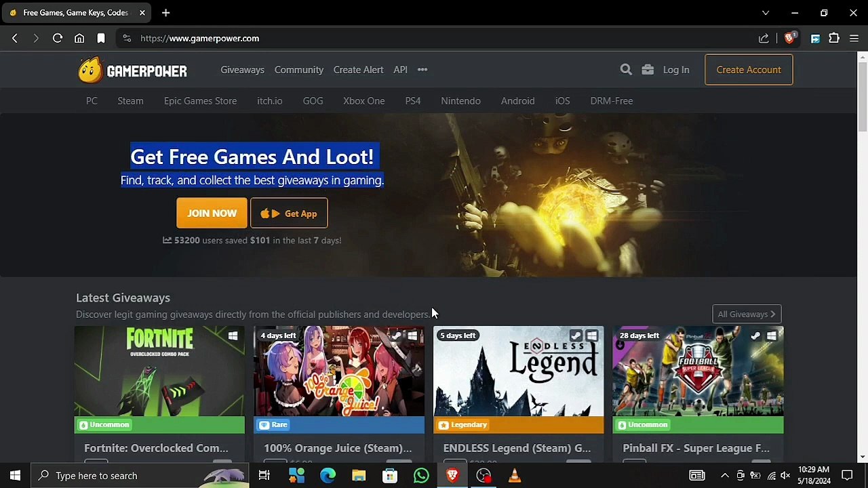Select Create Alert in the navigation
This screenshot has height=488, width=868.
coord(358,70)
